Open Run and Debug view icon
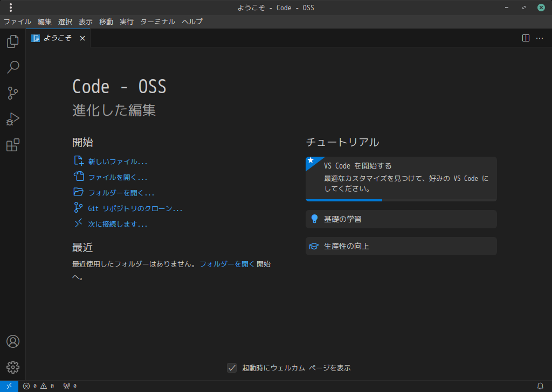 tap(13, 119)
